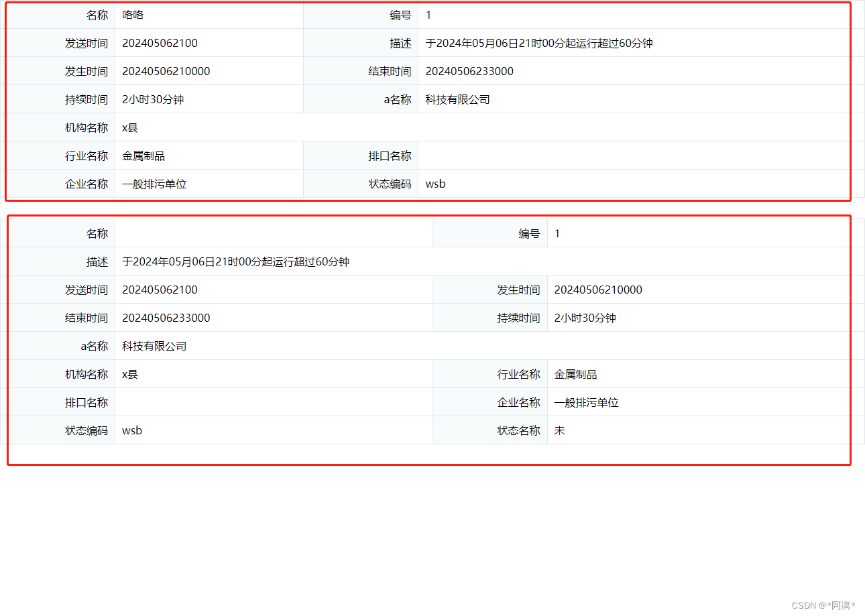Select 科技有限公司 in the lower table

pyautogui.click(x=154, y=346)
